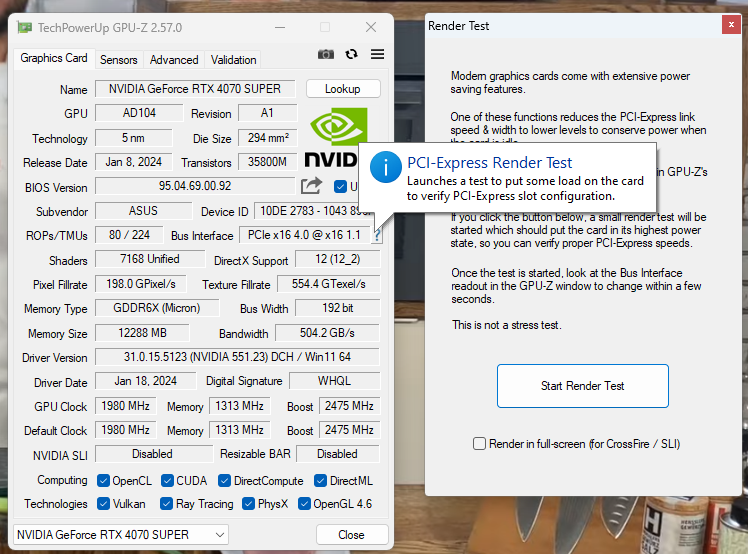The width and height of the screenshot is (748, 554).
Task: Minimize the GPU-Z window
Action: tap(280, 27)
